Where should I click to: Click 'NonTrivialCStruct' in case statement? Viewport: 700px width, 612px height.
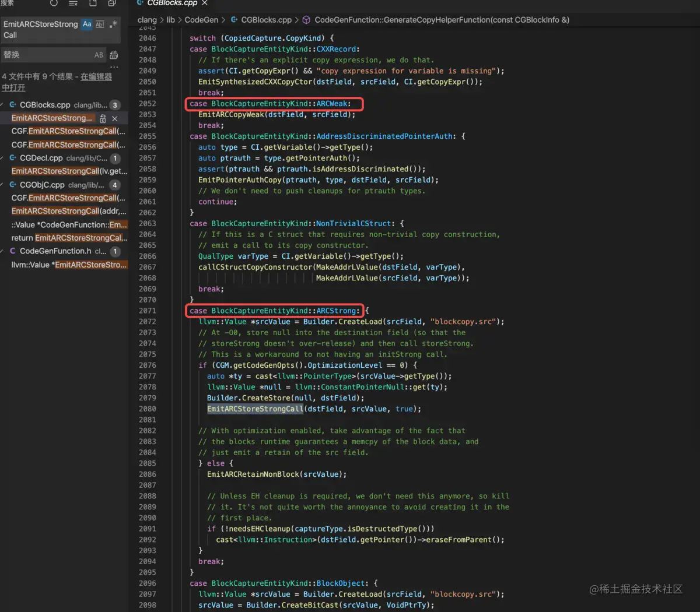point(353,223)
